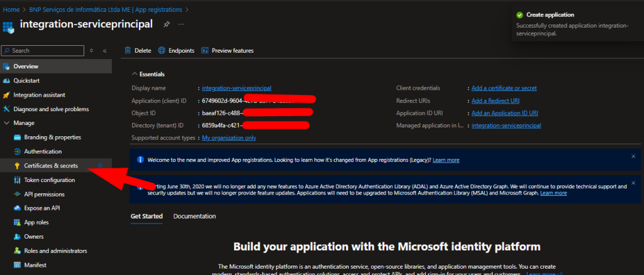Switch to the Documentation tab
Viewport: 644px width, 275px height.
tap(194, 216)
